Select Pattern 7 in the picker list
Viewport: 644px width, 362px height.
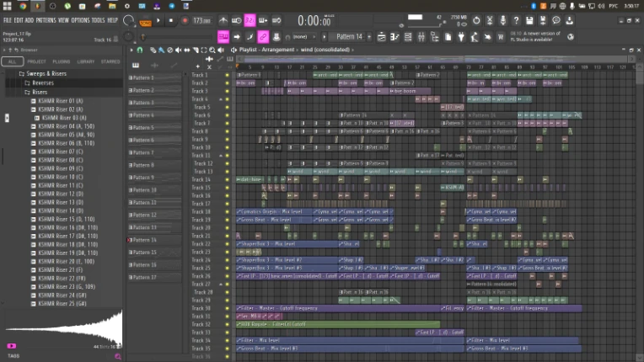(x=154, y=152)
